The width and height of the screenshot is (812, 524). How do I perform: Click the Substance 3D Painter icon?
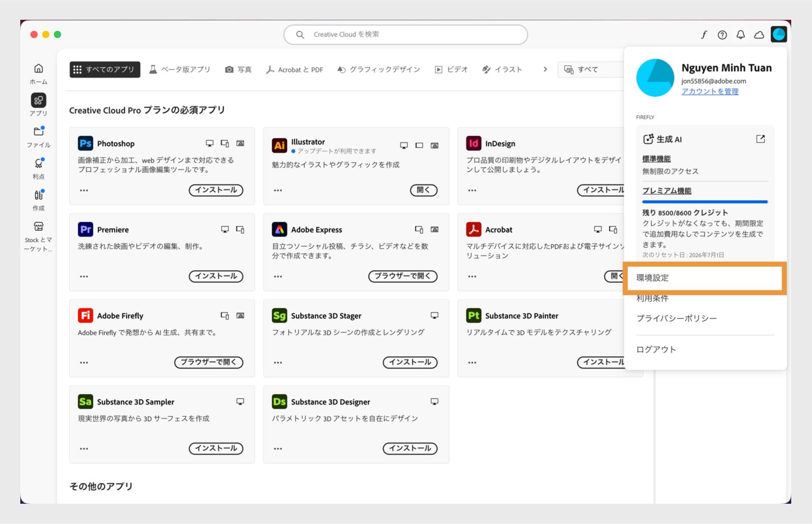tap(474, 316)
